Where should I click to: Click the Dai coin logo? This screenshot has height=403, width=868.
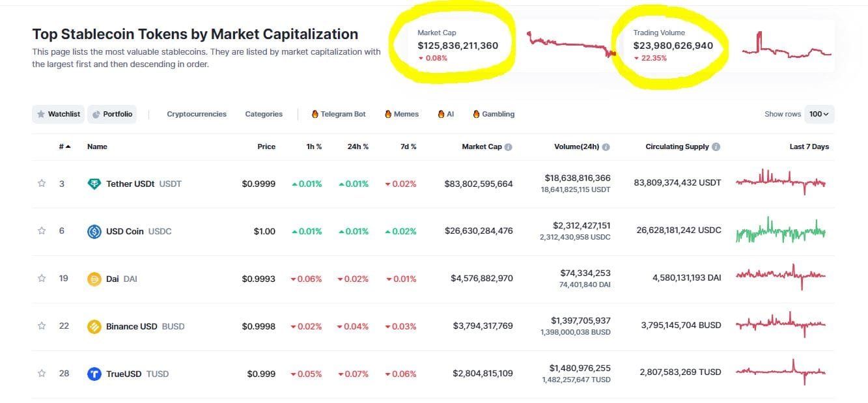click(x=94, y=278)
